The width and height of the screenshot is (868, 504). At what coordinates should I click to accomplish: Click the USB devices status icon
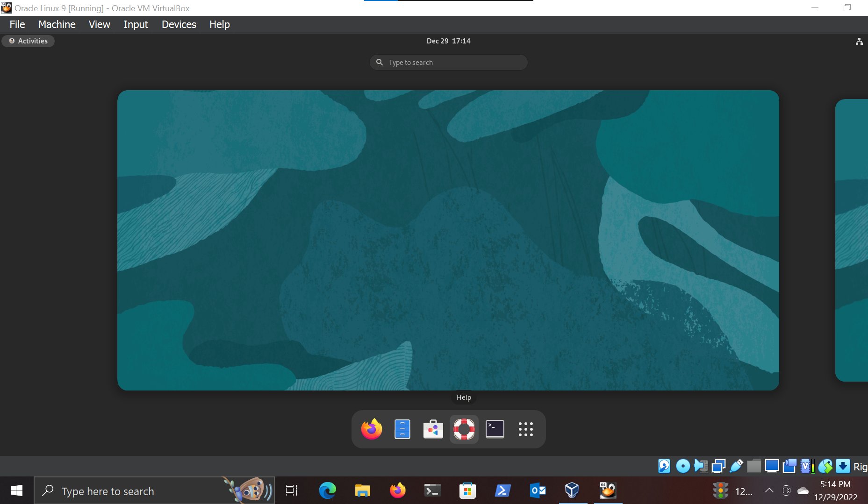[736, 466]
